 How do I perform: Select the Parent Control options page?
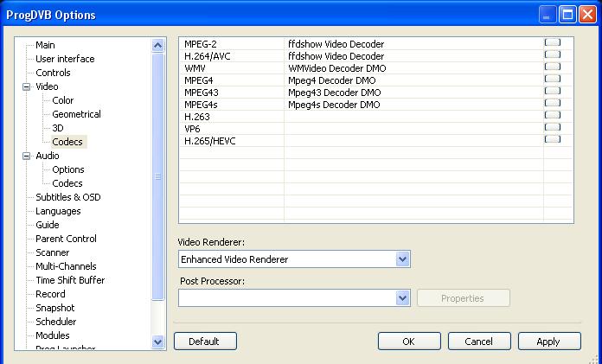click(66, 239)
